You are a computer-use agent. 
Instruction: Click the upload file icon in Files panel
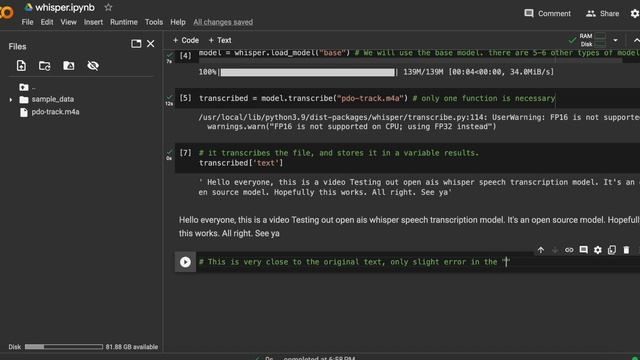[21, 66]
